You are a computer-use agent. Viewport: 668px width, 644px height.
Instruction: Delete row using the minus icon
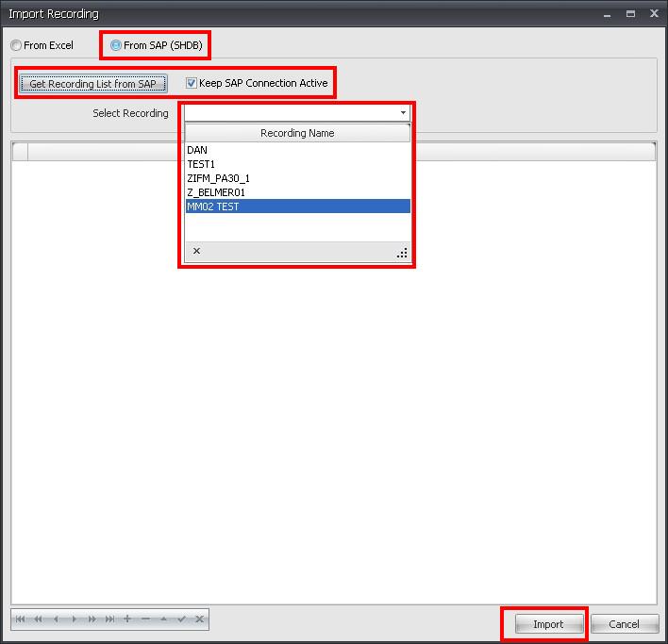point(145,619)
